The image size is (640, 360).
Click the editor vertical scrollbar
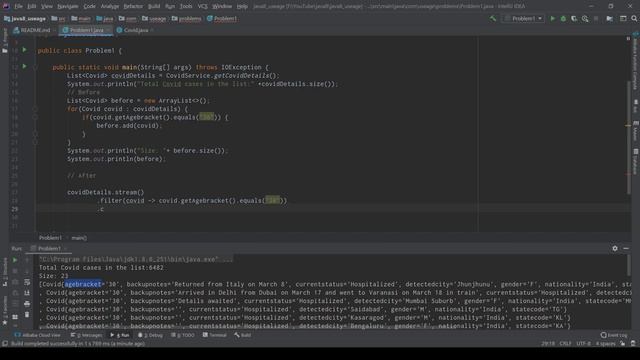tap(629, 137)
